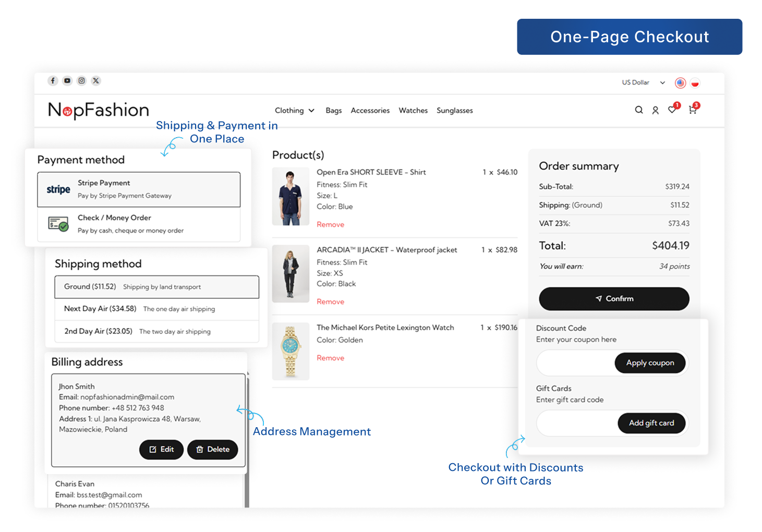
Task: Select Jhon Smith billing address
Action: coord(148,420)
